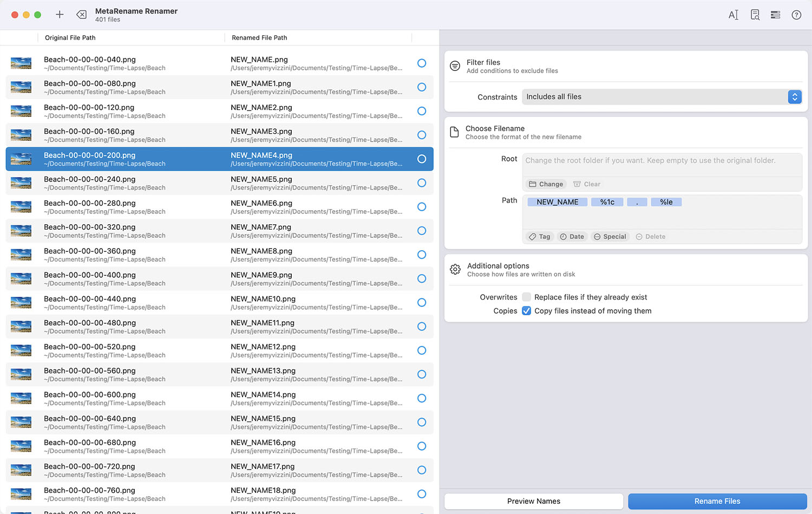This screenshot has width=812, height=514.
Task: Insert a Special token into the path
Action: 610,236
